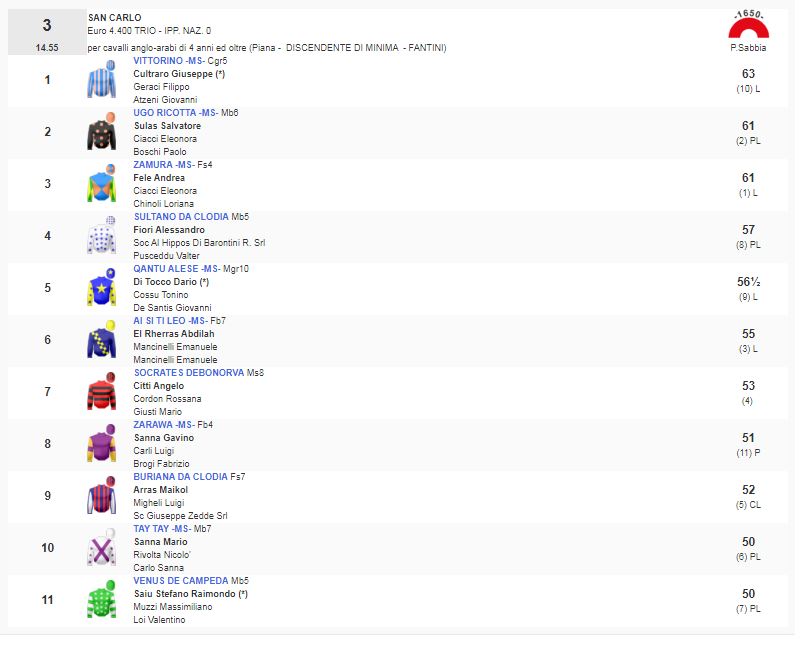Click the race number 3 header box
This screenshot has width=803, height=649.
pyautogui.click(x=47, y=32)
